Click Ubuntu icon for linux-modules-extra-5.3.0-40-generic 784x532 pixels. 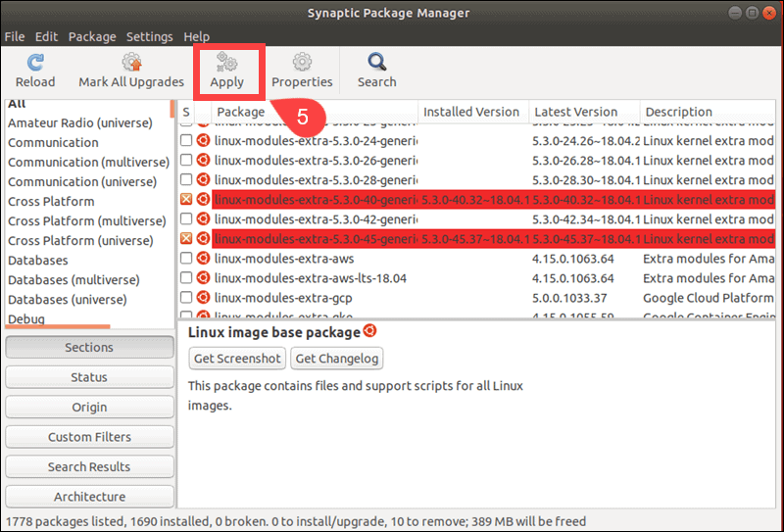(203, 200)
